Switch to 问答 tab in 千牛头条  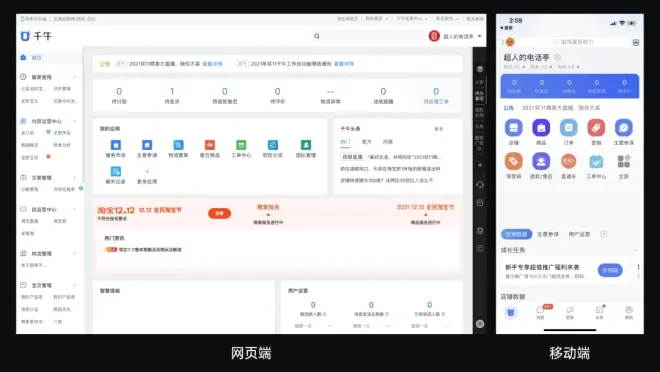[x=388, y=142]
